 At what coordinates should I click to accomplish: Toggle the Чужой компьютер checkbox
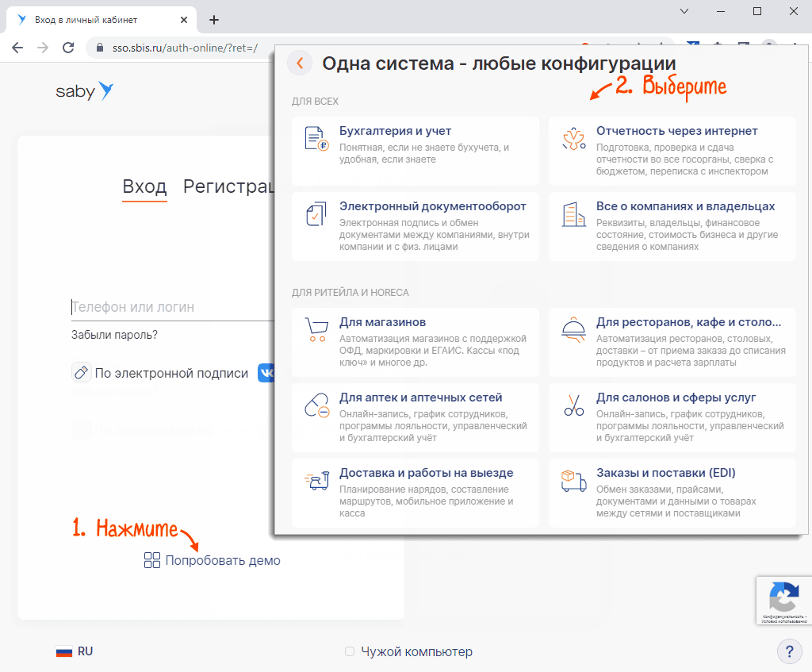coord(350,651)
